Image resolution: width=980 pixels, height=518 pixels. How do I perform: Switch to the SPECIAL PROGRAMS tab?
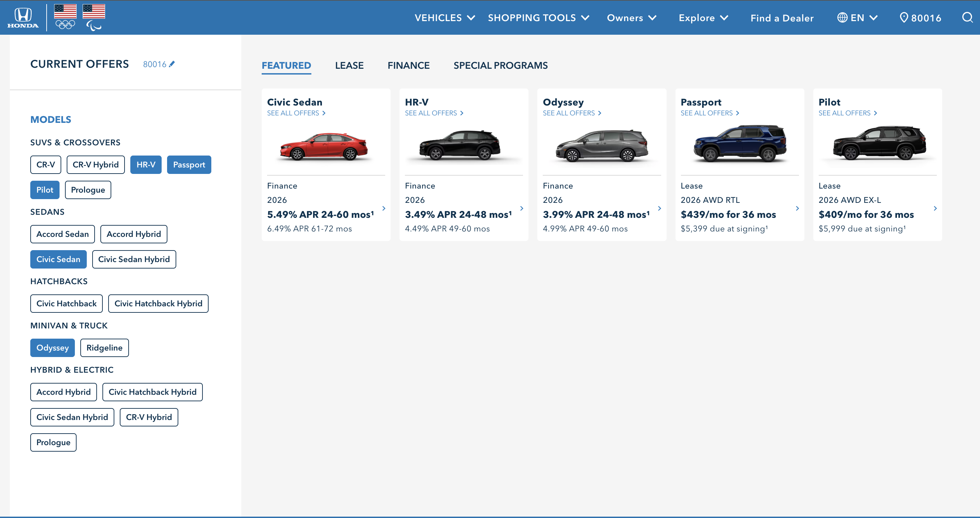tap(501, 65)
